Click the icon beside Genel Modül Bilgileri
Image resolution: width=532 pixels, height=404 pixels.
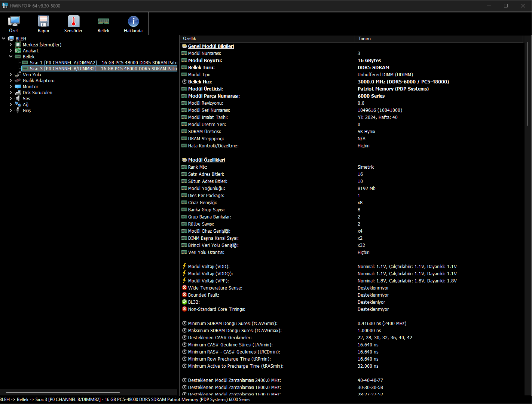point(184,46)
